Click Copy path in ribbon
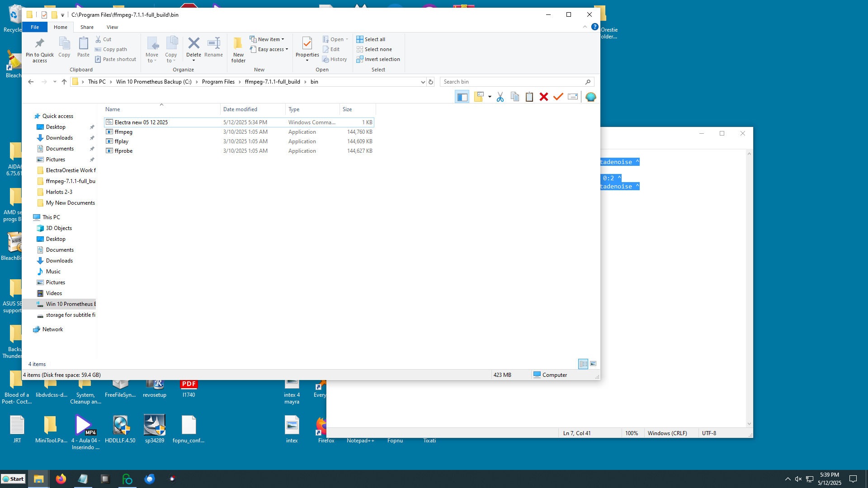Viewport: 868px width, 488px height. click(111, 49)
